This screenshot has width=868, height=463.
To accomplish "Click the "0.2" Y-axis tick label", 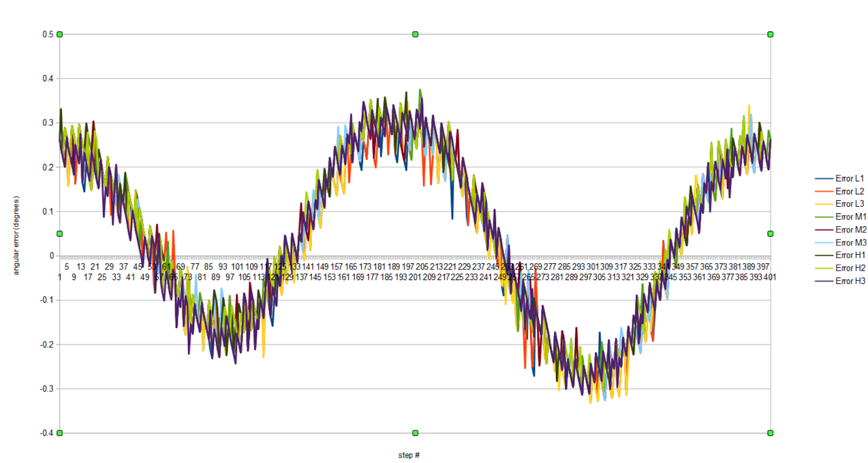I will (48, 167).
